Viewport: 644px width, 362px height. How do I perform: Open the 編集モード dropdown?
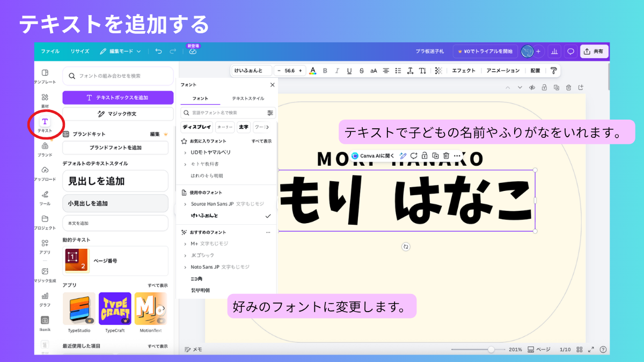121,51
